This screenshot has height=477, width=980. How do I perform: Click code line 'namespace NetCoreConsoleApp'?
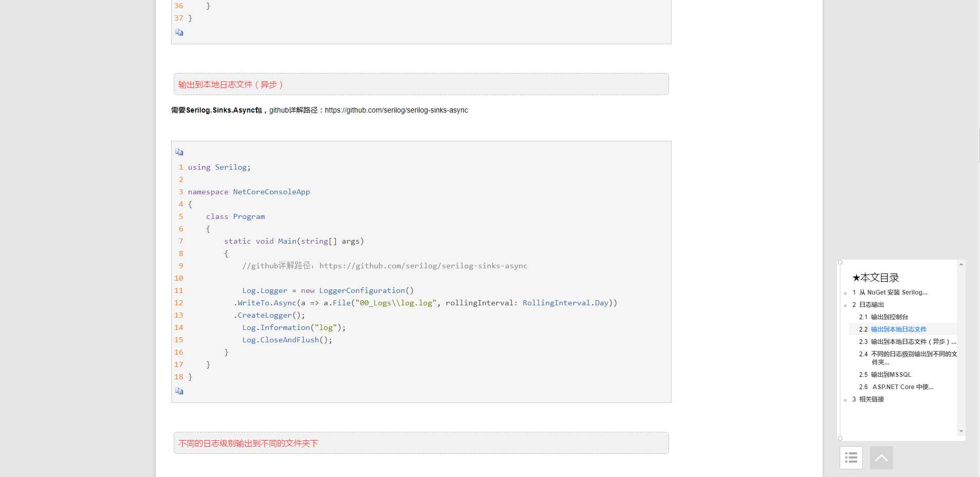point(249,192)
